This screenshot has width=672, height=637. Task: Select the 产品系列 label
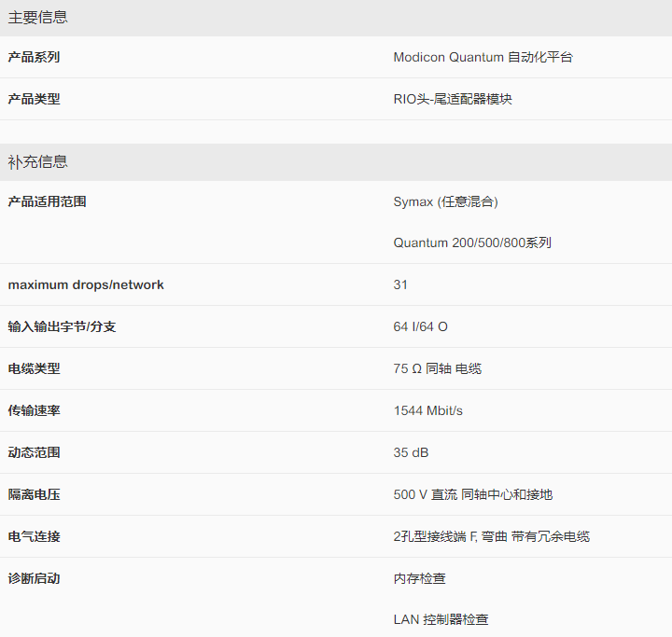pyautogui.click(x=34, y=57)
